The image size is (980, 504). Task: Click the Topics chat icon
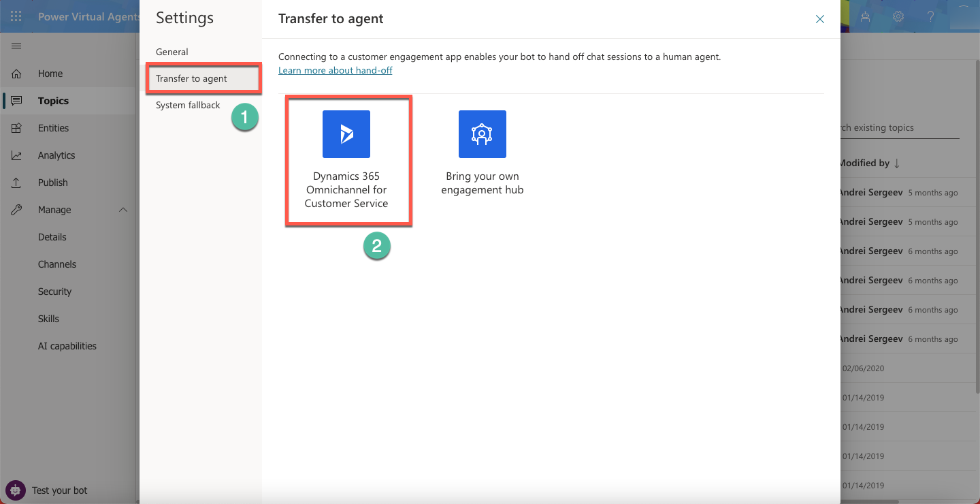pos(16,101)
